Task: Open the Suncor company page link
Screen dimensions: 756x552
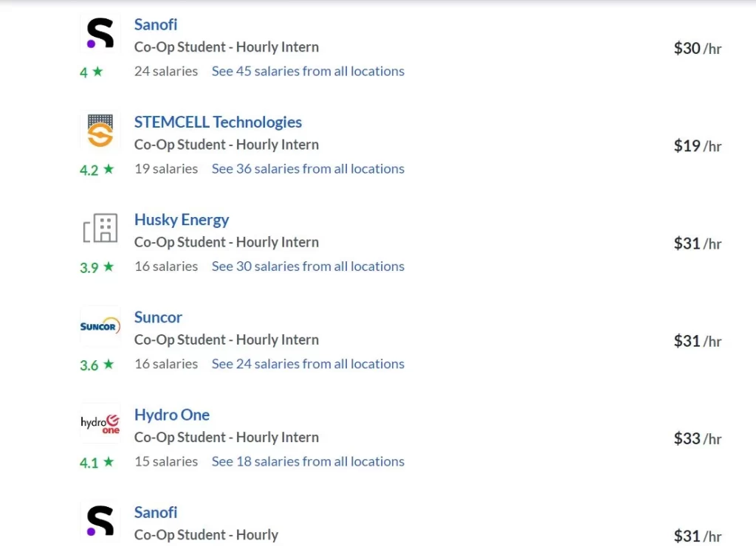Action: tap(158, 317)
